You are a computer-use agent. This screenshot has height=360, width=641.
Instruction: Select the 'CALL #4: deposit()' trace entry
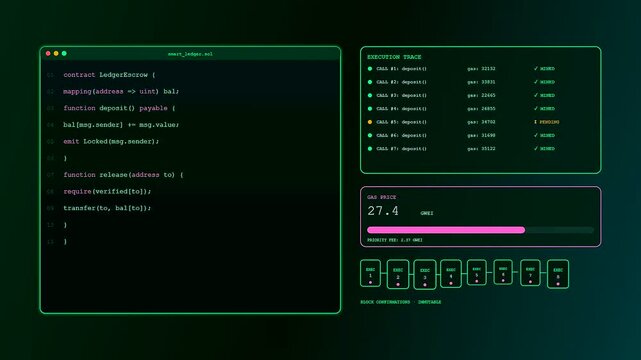click(x=401, y=109)
